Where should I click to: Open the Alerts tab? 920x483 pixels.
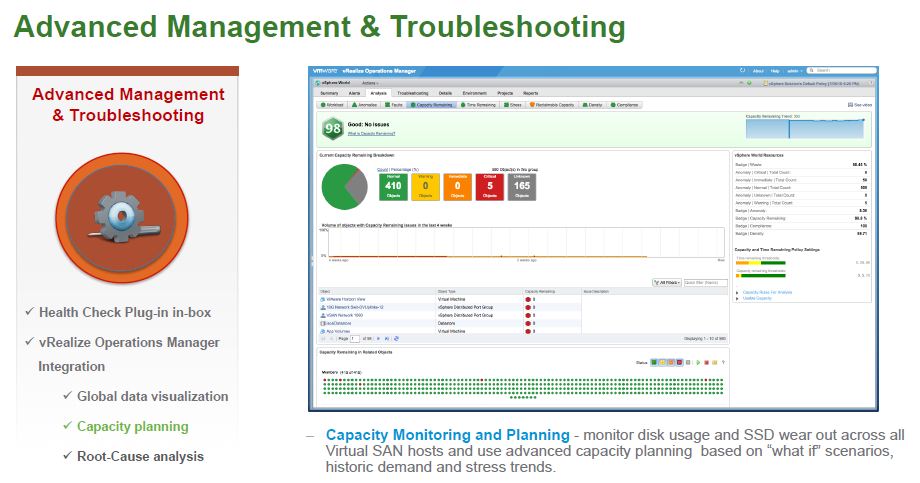[353, 92]
